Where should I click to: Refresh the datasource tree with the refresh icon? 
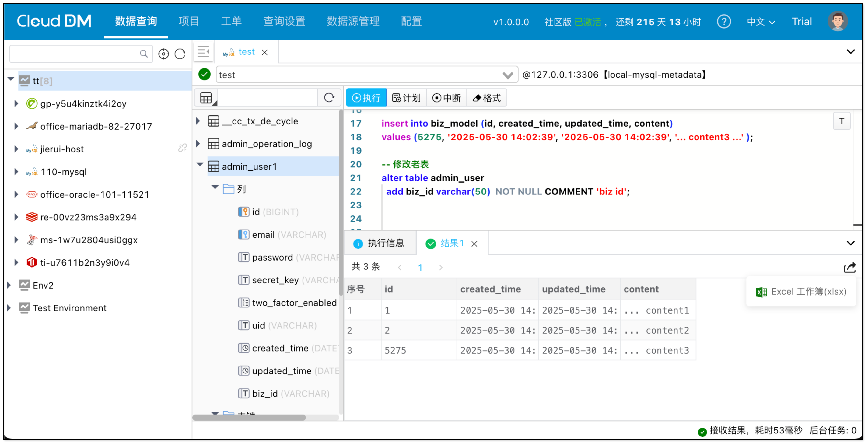tap(180, 54)
